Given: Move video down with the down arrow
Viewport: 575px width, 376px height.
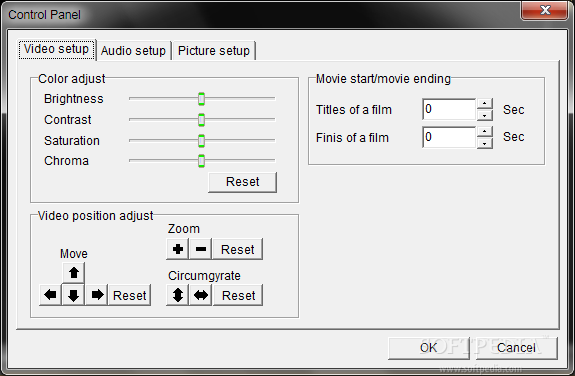Looking at the screenshot, I should point(73,295).
